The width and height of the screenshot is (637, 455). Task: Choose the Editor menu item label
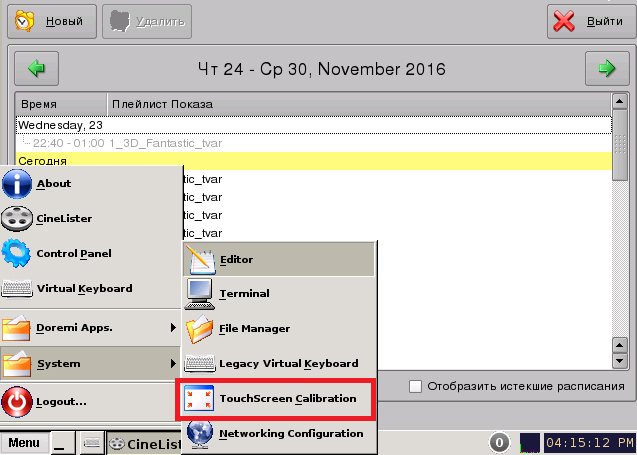[x=236, y=259]
